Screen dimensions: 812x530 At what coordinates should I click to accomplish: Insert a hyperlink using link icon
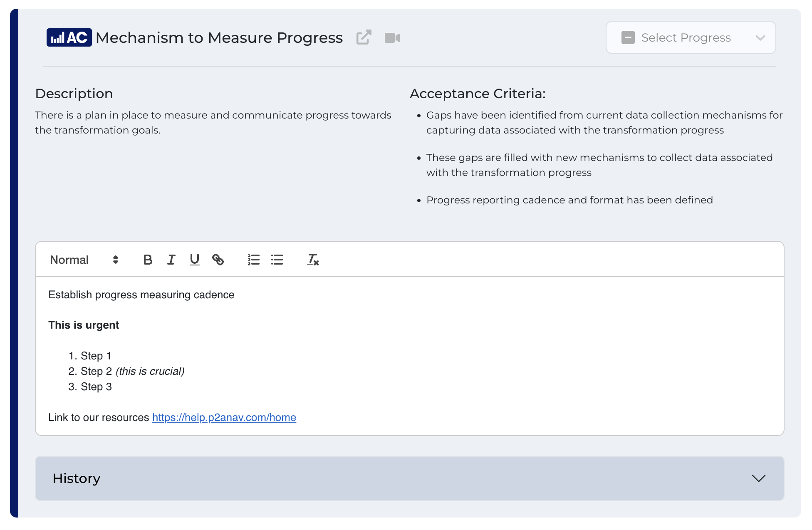coord(218,260)
